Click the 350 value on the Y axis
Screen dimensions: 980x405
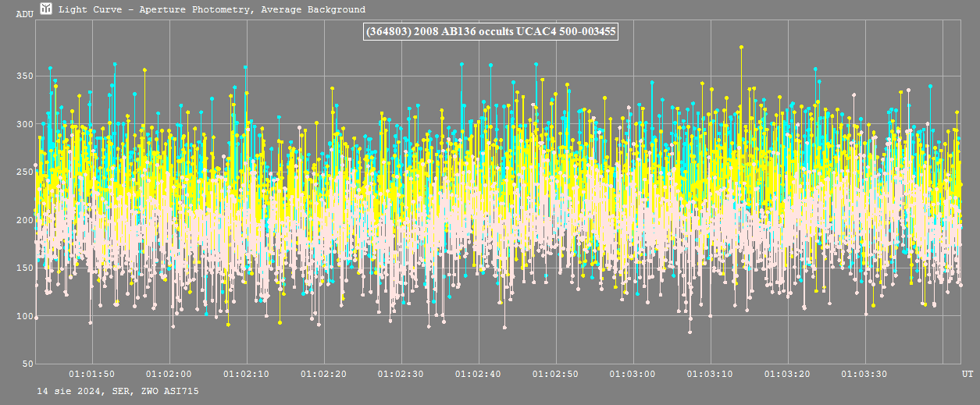24,76
